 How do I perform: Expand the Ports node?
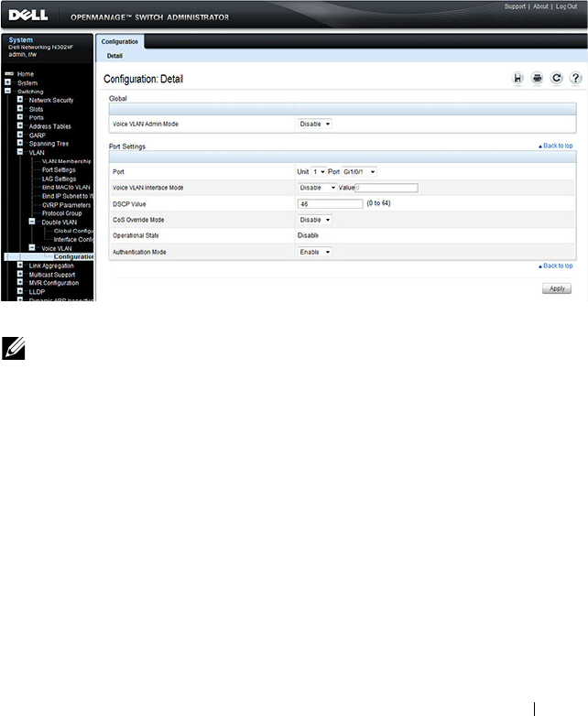tap(20, 117)
